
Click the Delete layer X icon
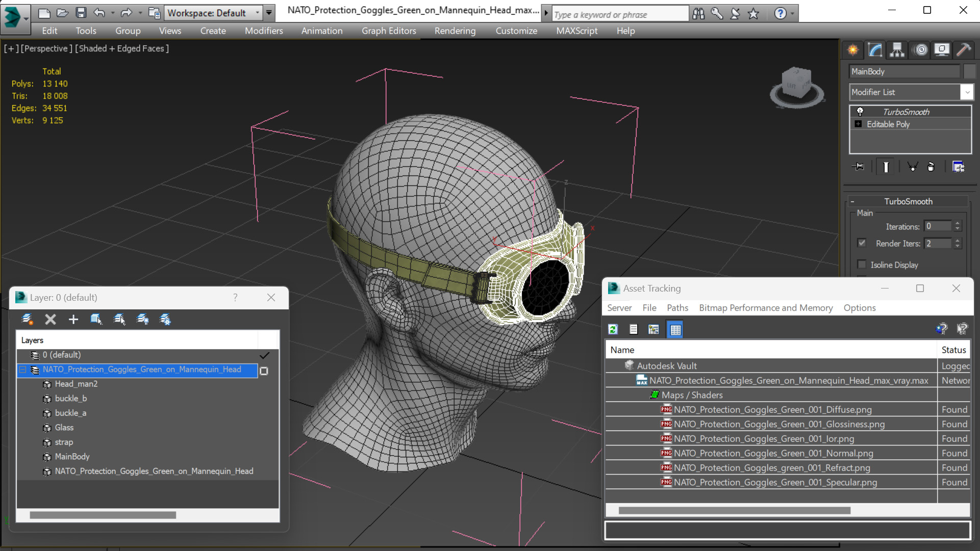50,320
